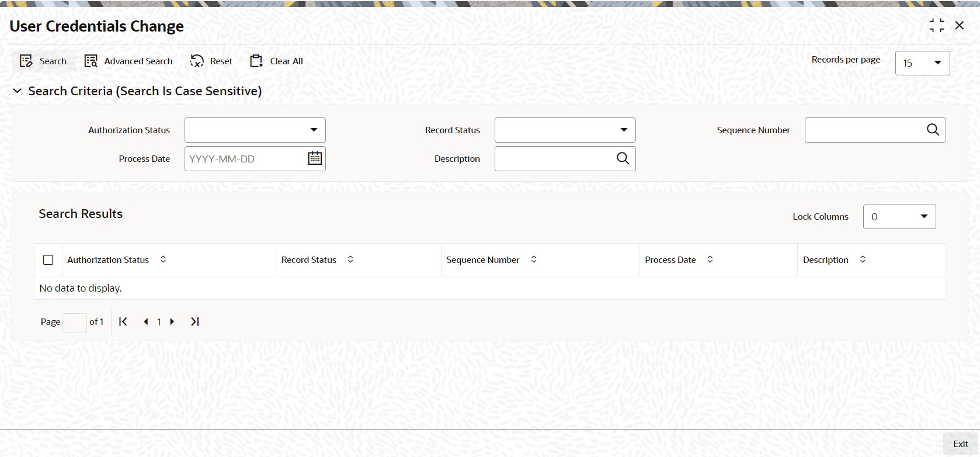Viewport: 980px width, 457px height.
Task: Open Advanced Search
Action: (x=128, y=61)
